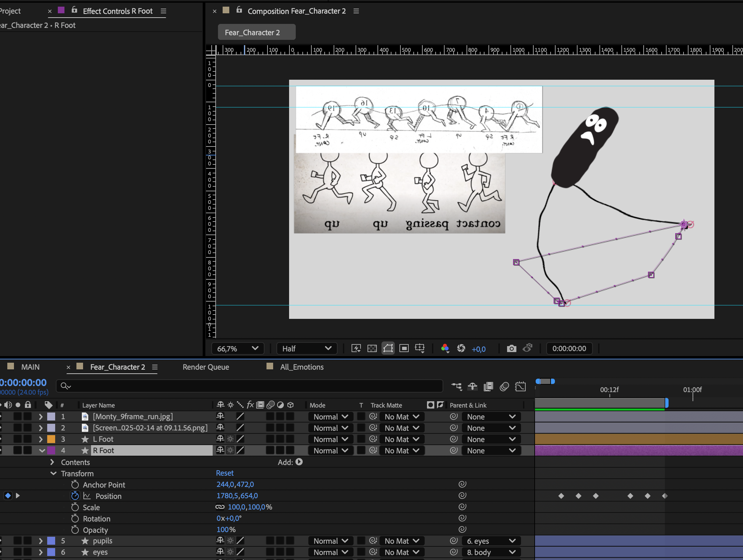Viewport: 743px width, 560px height.
Task: Click Reset next to Transform
Action: 224,473
